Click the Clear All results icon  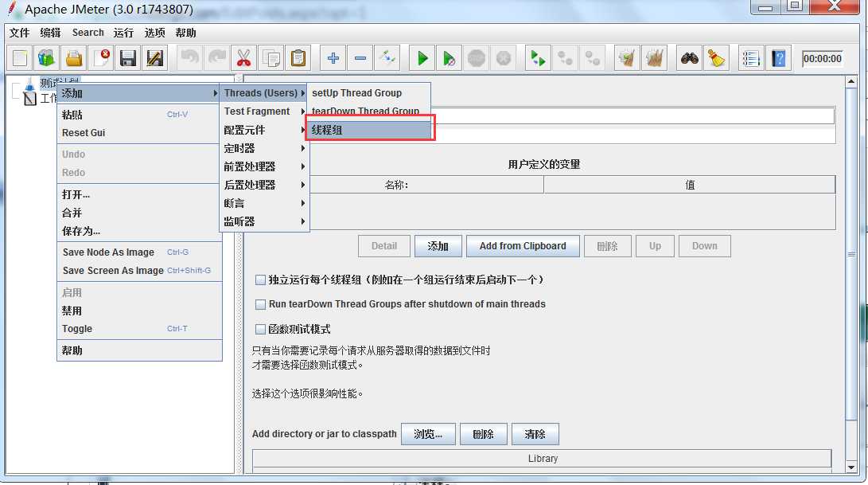pos(654,58)
